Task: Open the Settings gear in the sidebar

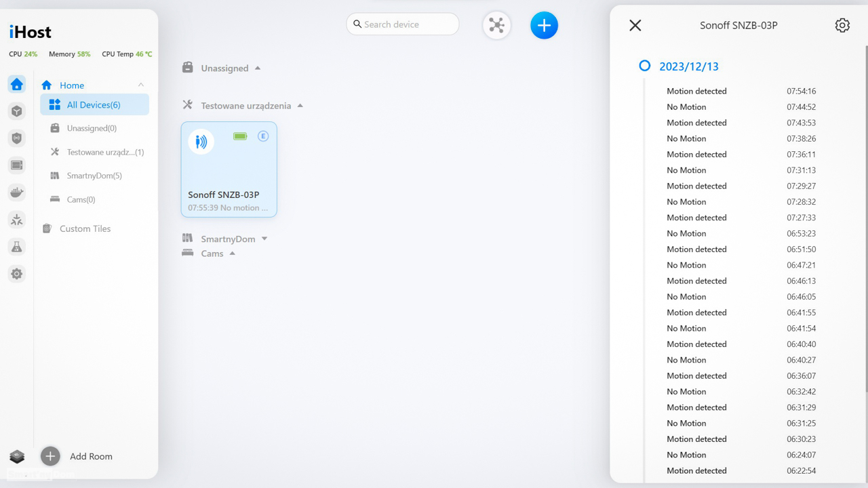Action: [x=17, y=274]
